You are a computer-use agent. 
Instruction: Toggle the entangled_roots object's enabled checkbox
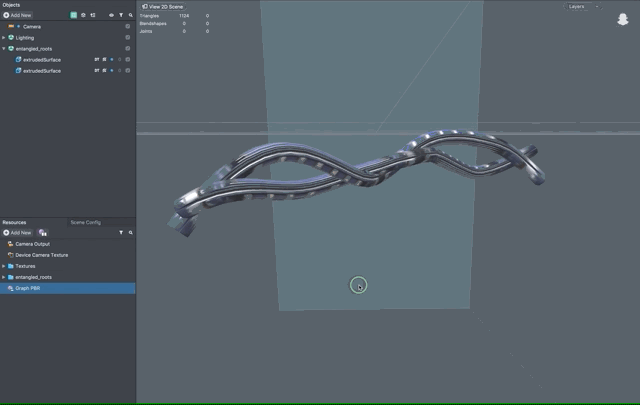click(128, 48)
